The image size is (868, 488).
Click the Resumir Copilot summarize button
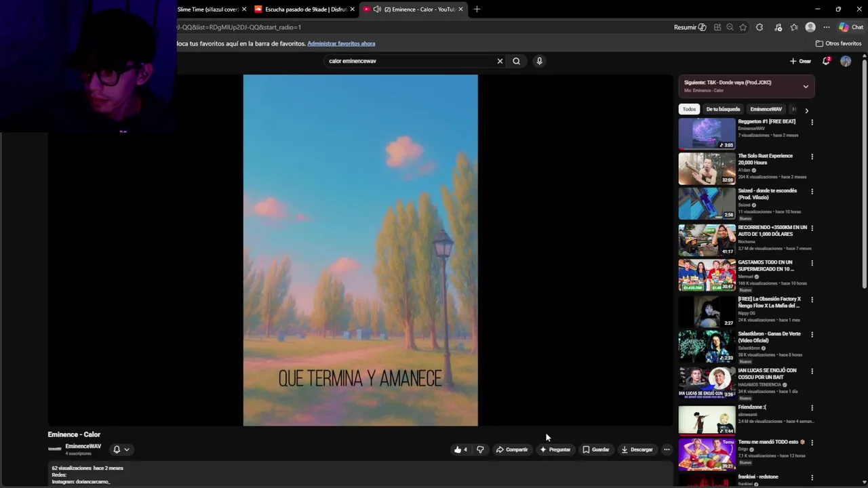(x=690, y=27)
